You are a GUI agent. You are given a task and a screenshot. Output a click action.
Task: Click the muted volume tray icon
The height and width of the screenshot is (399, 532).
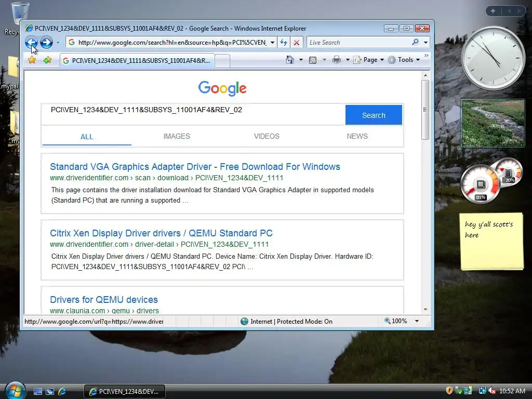pyautogui.click(x=492, y=391)
